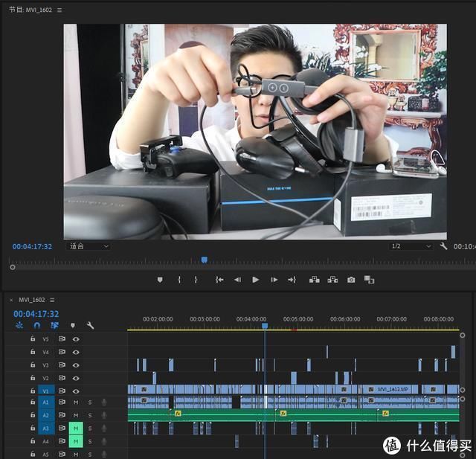Click the Extract button
Viewport: 476px width, 459px height.
[x=332, y=280]
